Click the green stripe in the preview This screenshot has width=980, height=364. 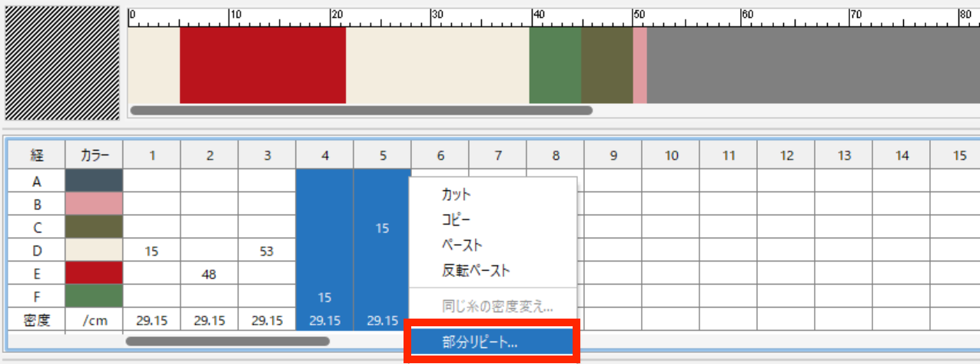pos(555,65)
